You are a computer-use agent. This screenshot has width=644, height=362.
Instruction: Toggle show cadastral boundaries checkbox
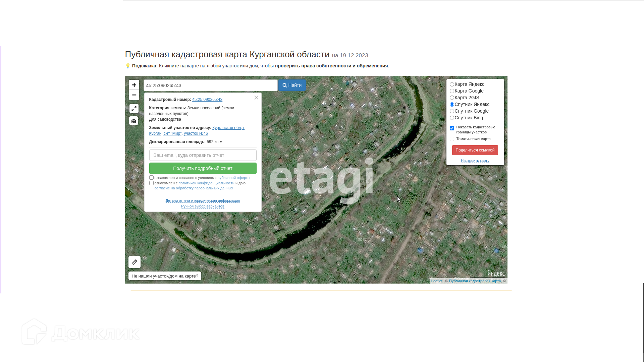coord(452,128)
